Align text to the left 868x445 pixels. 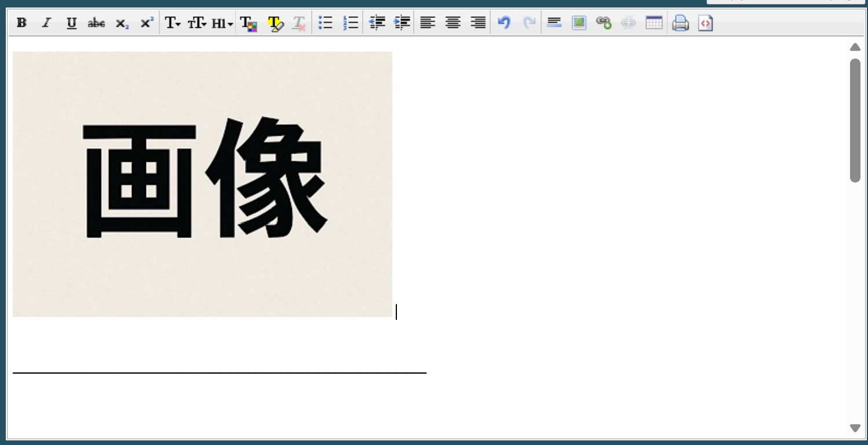[428, 23]
